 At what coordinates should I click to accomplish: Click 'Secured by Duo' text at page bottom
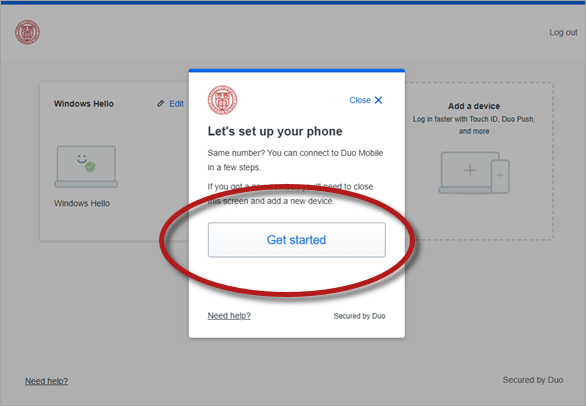533,380
